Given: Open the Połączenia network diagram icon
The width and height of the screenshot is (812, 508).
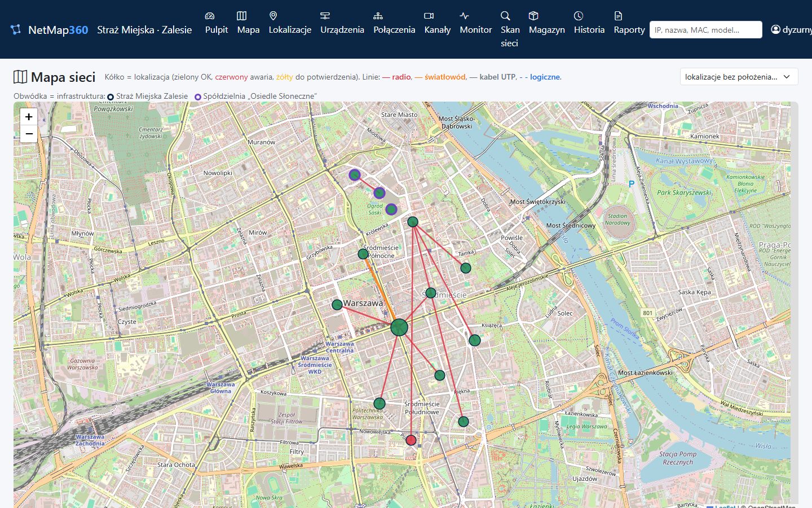Looking at the screenshot, I should [378, 16].
